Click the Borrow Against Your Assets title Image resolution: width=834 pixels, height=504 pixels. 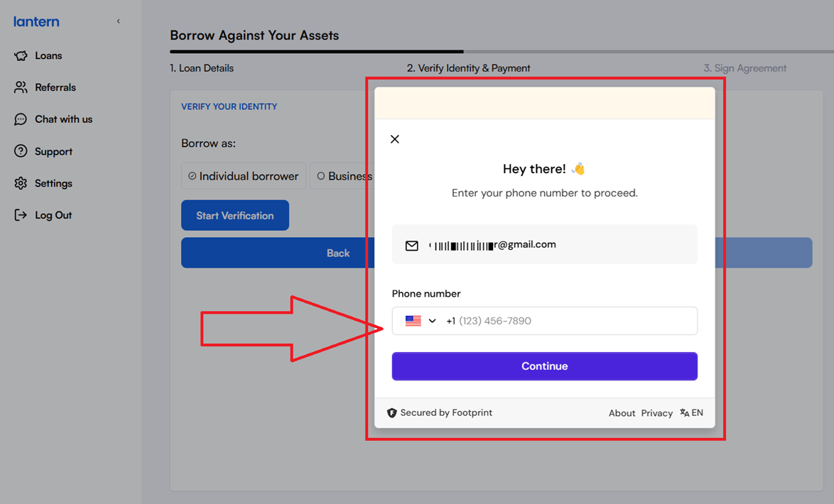click(254, 35)
